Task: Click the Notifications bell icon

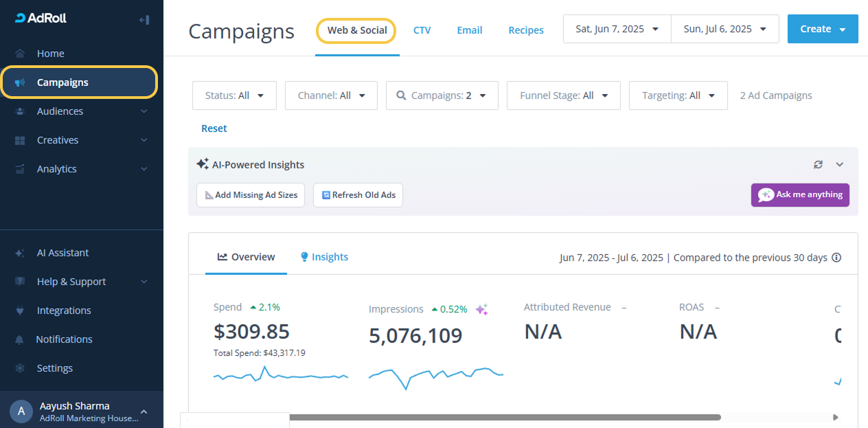Action: tap(20, 339)
